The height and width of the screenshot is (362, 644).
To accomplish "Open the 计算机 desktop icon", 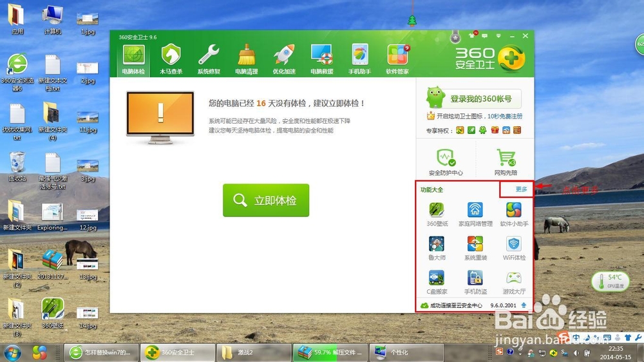I will point(53,20).
